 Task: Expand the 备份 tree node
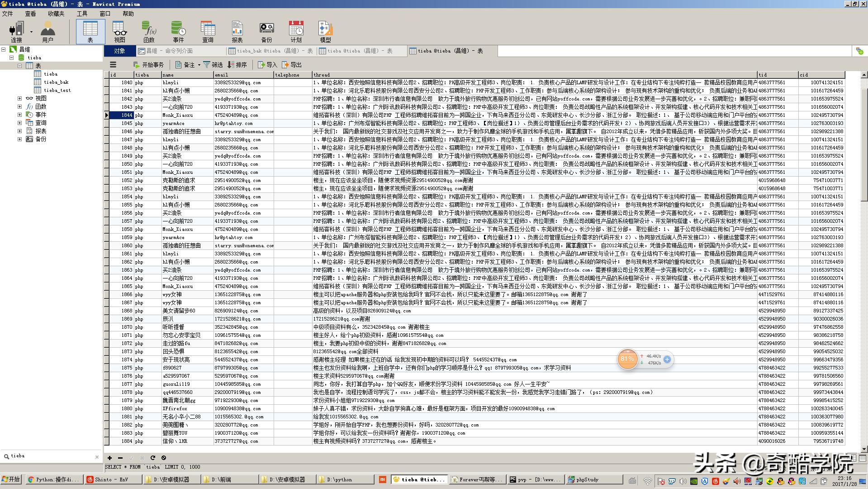coord(19,139)
